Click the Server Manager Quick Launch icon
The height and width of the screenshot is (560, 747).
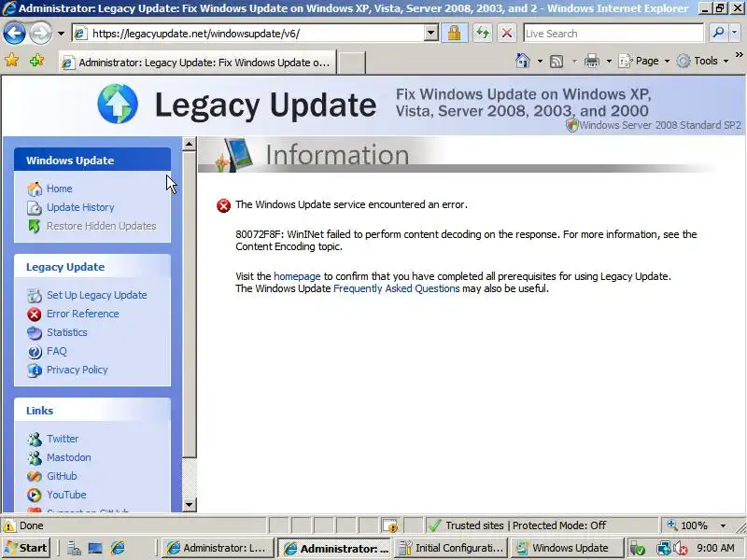point(74,549)
